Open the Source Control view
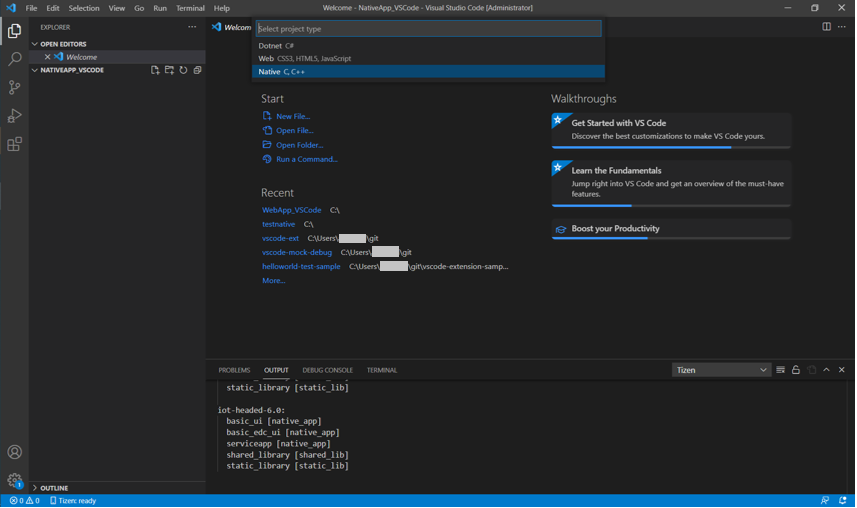This screenshot has width=857, height=508. coord(14,88)
